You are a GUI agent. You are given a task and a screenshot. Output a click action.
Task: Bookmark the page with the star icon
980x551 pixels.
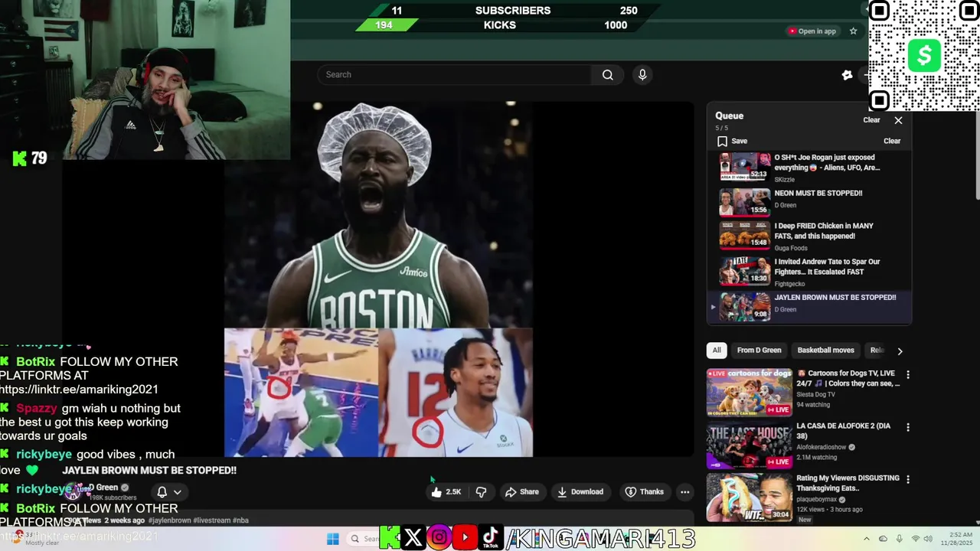pyautogui.click(x=853, y=31)
